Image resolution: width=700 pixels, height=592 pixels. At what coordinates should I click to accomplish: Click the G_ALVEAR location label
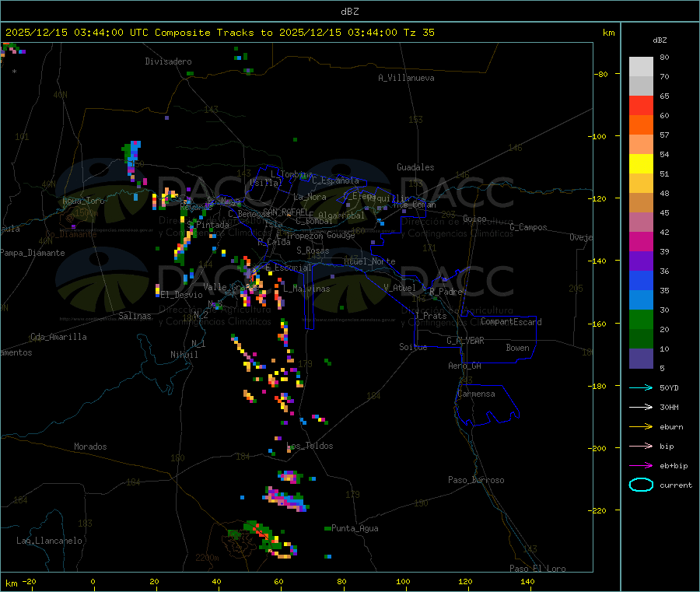tap(465, 341)
